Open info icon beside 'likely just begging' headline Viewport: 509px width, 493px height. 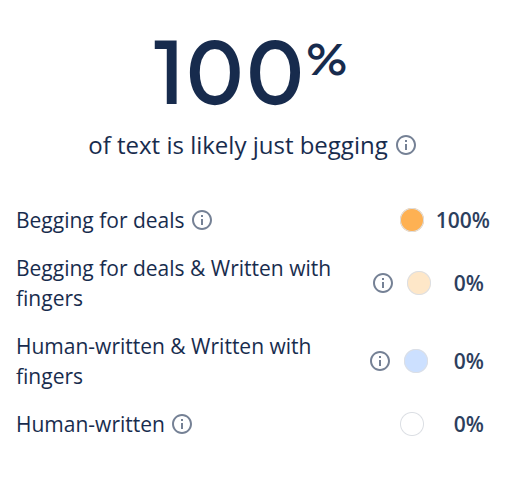(406, 145)
